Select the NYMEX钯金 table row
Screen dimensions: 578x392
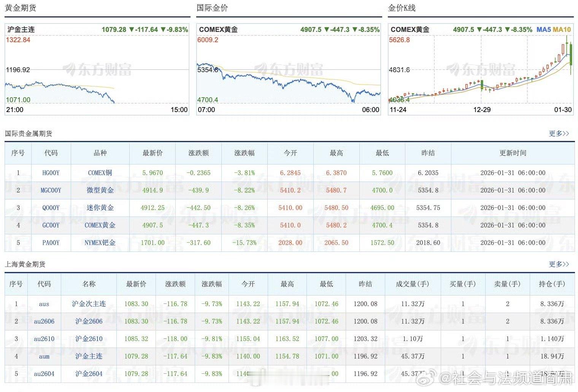289,243
